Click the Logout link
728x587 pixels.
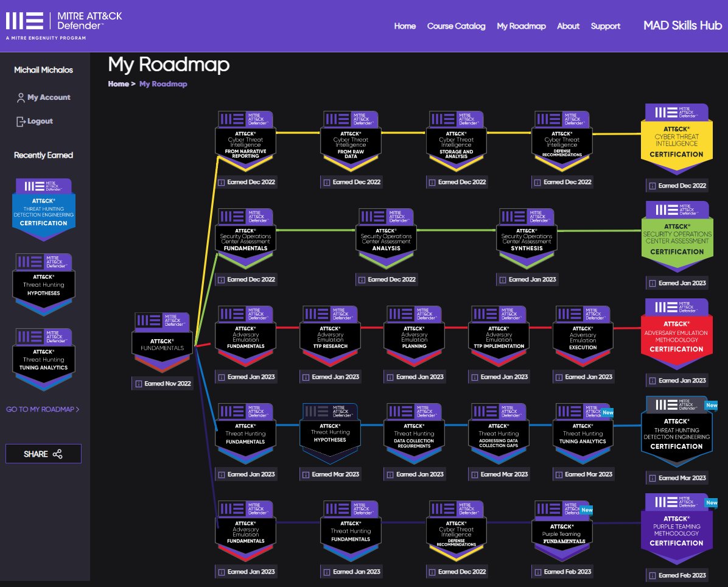35,121
